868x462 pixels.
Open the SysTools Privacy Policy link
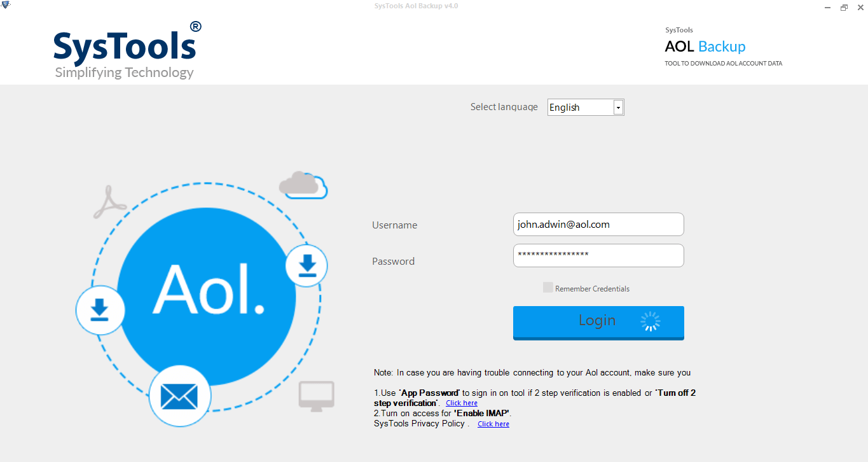(x=493, y=424)
